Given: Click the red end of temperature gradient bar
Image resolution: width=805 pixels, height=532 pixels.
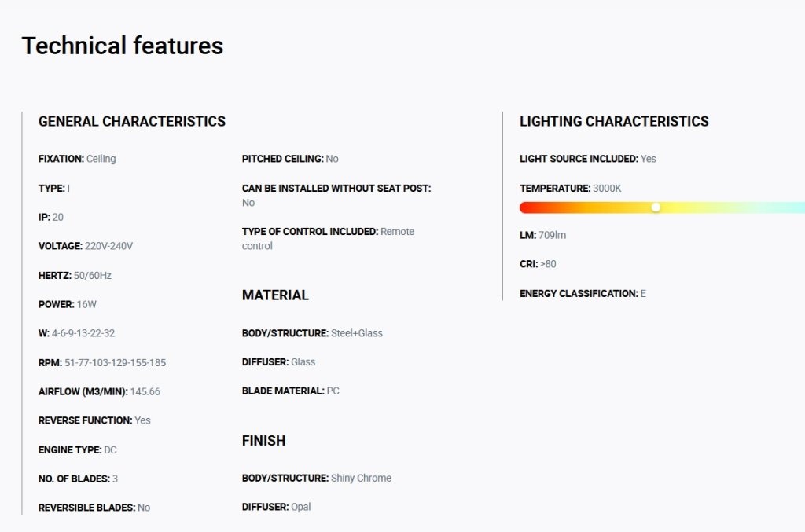Looking at the screenshot, I should pyautogui.click(x=526, y=207).
